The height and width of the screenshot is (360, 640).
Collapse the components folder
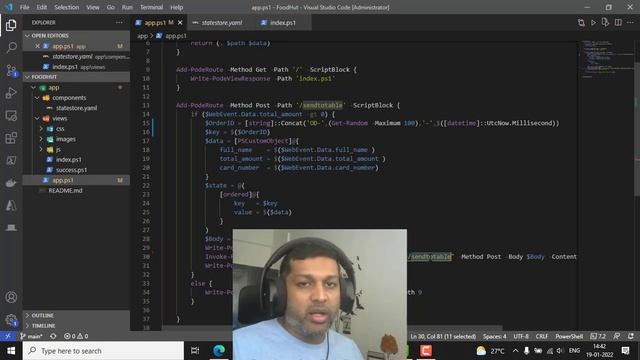[x=76, y=98]
